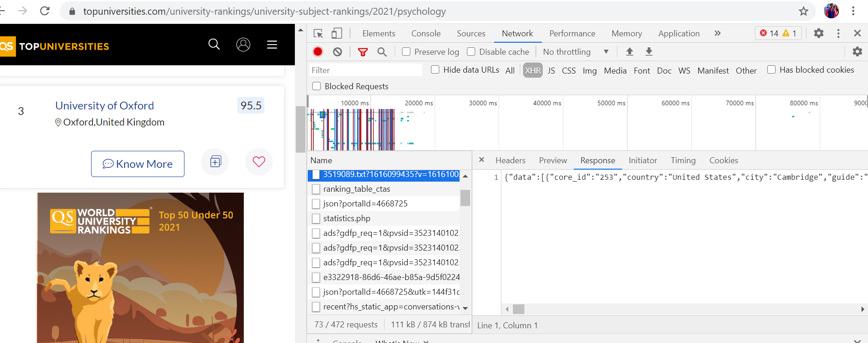Open the Initiator tab of the request
868x343 pixels.
point(643,160)
